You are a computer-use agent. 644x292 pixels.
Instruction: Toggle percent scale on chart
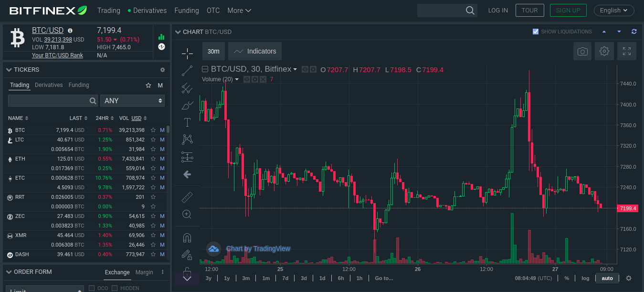point(567,278)
